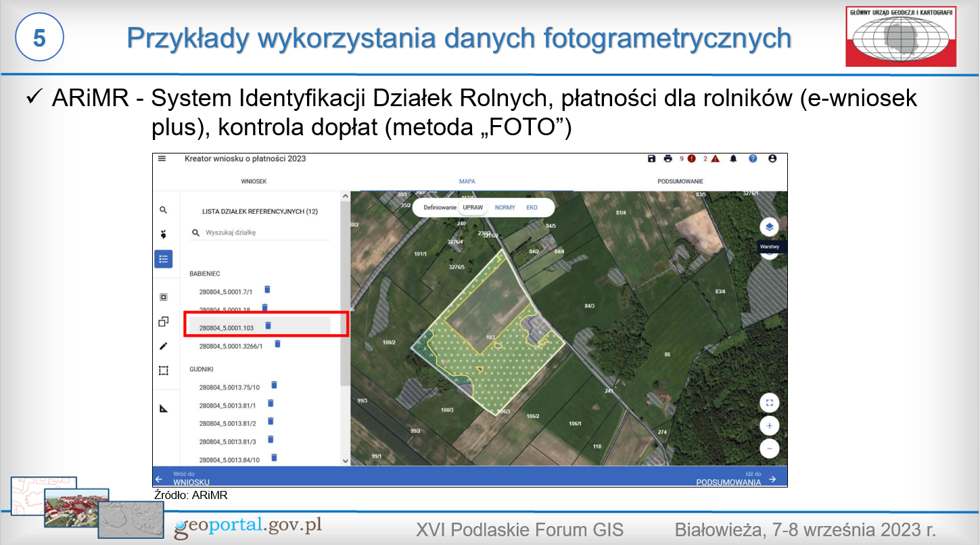Open the hamburger menu
Image resolution: width=980 pixels, height=545 pixels.
pos(162,158)
